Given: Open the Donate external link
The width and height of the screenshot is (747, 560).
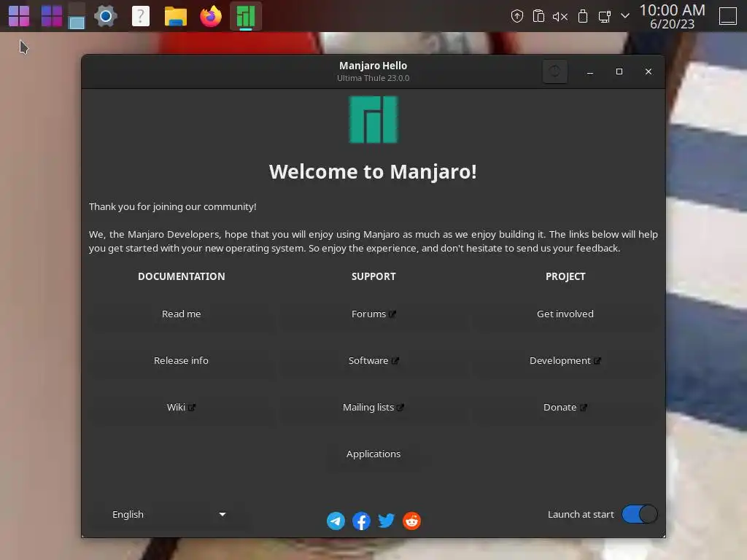Looking at the screenshot, I should (x=565, y=407).
